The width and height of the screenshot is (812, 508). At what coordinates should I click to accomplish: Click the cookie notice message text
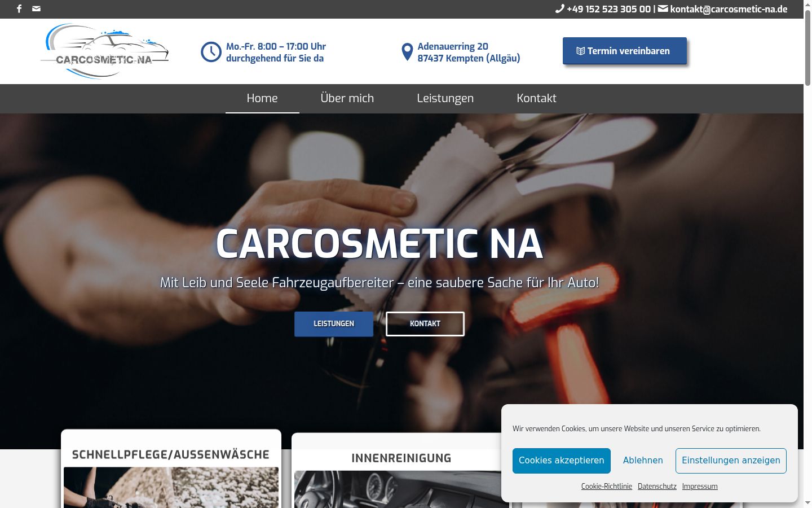click(637, 429)
